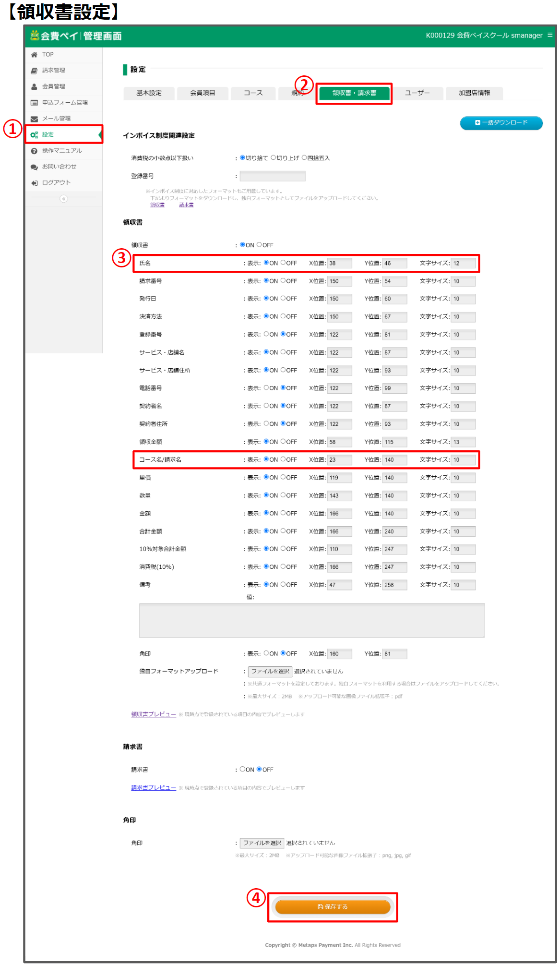560x964 pixels.
Task: Select 切り上げ for consumption tax rounding
Action: [273, 157]
